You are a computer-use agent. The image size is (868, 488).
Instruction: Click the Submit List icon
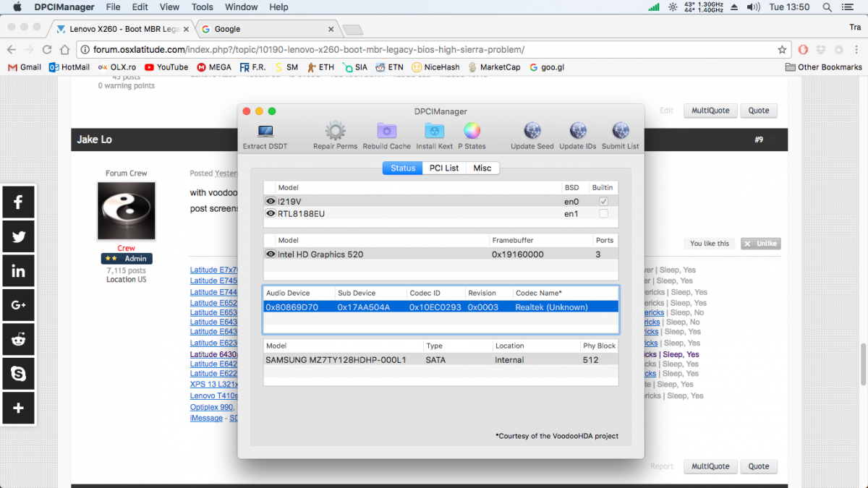[x=620, y=132]
